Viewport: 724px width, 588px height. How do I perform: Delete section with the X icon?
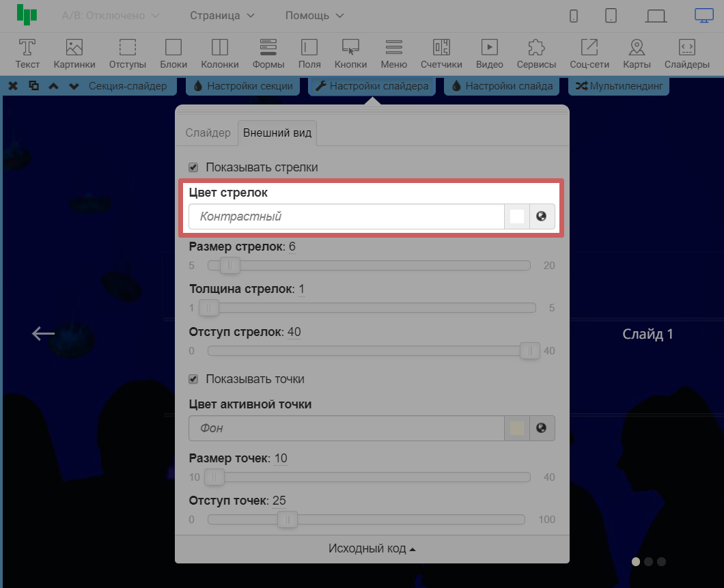[13, 86]
